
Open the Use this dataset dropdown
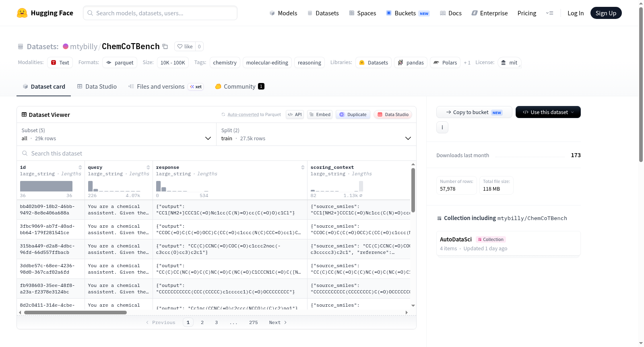coord(548,112)
